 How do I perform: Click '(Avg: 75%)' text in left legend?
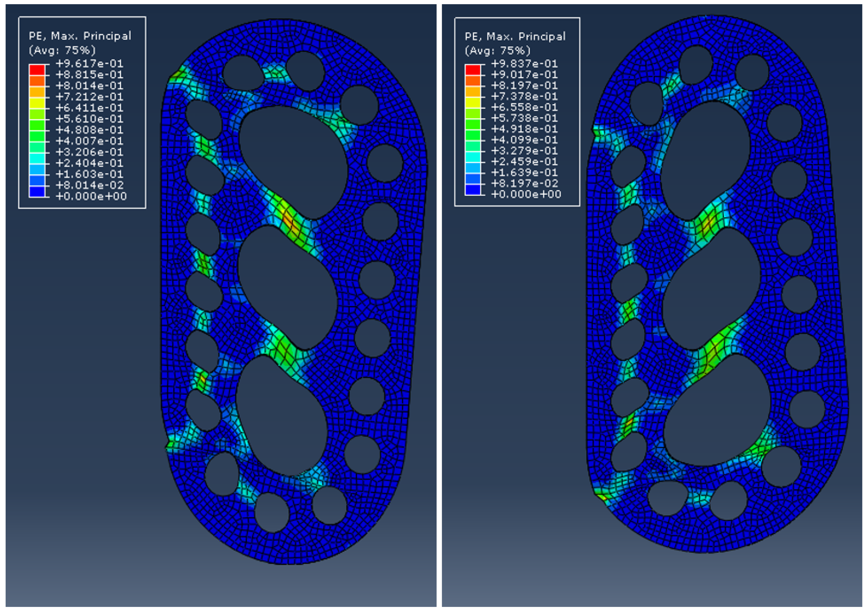[x=62, y=50]
